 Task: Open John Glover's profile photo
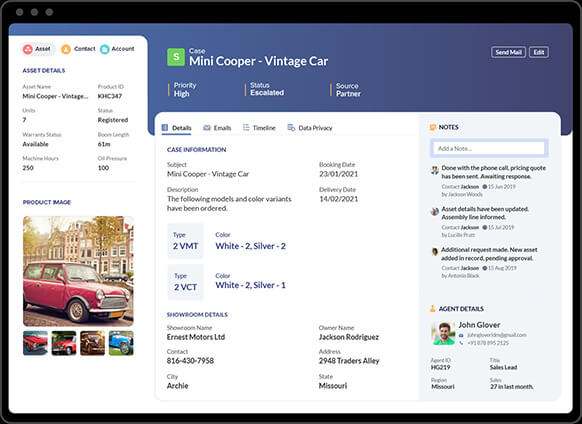(443, 333)
